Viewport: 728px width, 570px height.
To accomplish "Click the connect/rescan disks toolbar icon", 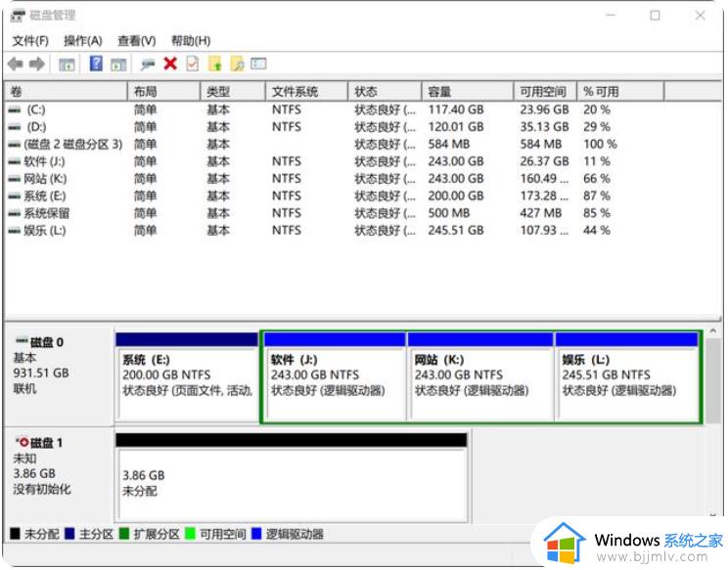I will [x=148, y=64].
